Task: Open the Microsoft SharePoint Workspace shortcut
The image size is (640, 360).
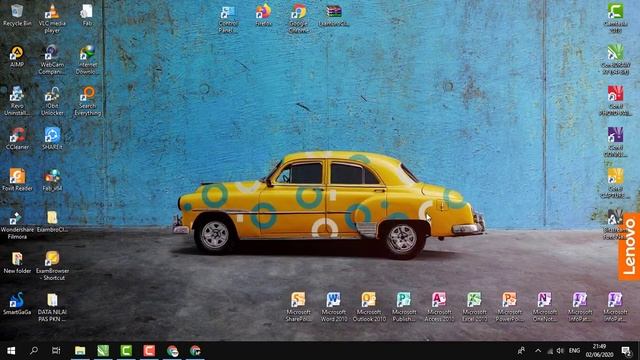Action: coord(298,307)
